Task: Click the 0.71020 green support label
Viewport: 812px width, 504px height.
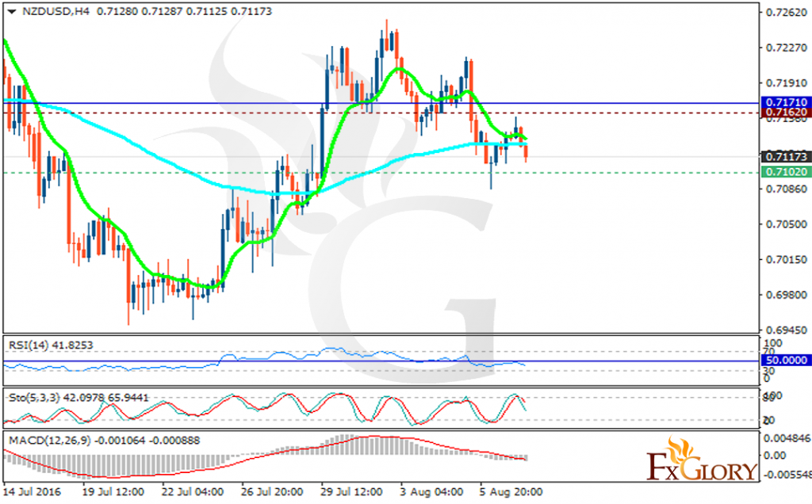Action: (x=786, y=172)
